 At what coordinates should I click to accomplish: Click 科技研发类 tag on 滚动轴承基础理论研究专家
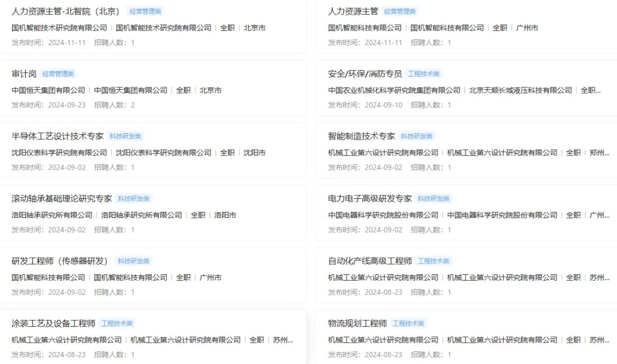click(x=134, y=199)
